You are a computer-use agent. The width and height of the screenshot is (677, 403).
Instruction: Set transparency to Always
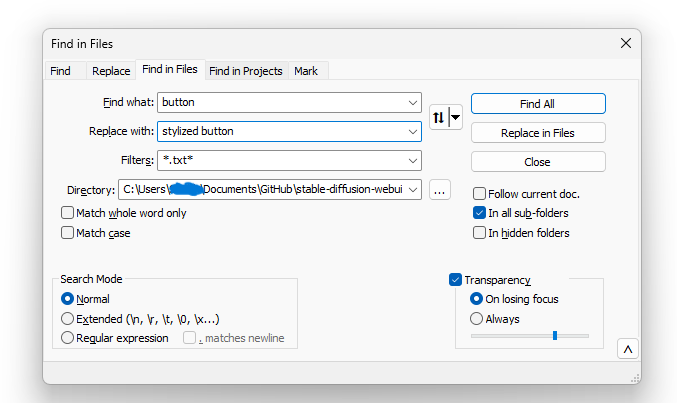477,319
